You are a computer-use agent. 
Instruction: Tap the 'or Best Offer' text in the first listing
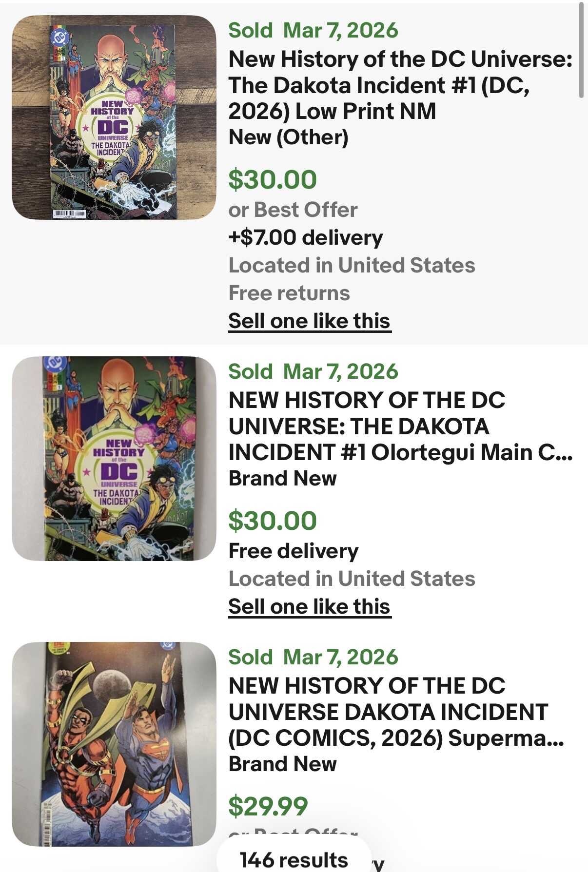point(293,210)
